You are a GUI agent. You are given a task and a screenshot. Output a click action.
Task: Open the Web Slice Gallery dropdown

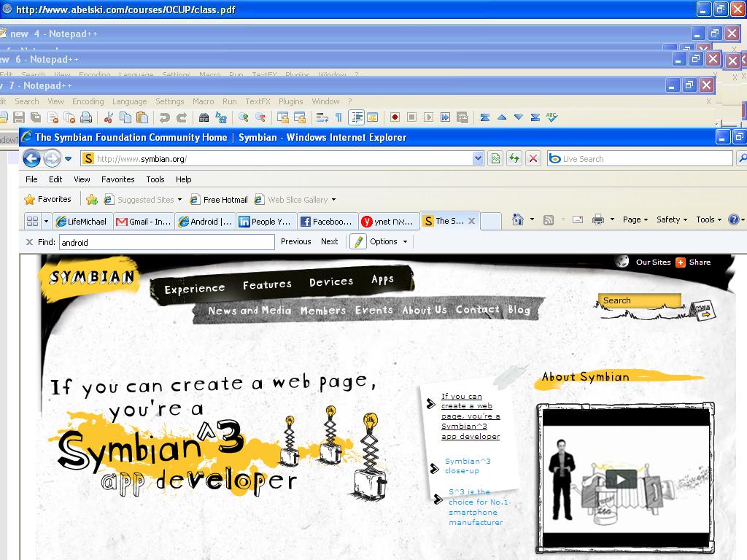pos(333,200)
